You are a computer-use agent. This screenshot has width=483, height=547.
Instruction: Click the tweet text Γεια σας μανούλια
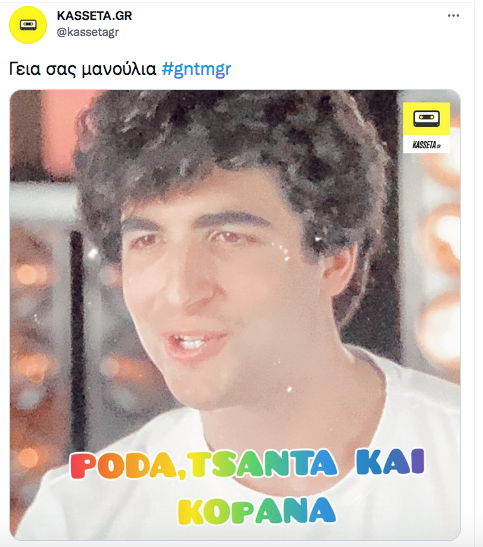pyautogui.click(x=83, y=69)
